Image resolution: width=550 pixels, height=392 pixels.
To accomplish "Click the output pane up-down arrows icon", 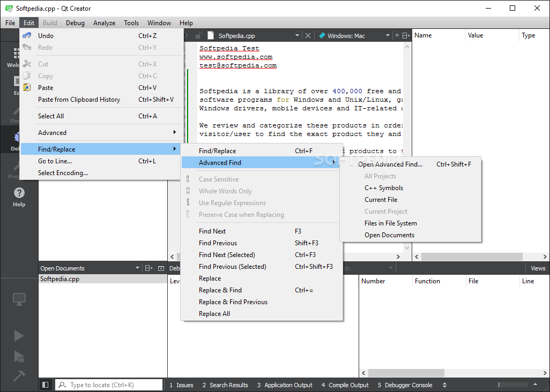I will [x=444, y=385].
